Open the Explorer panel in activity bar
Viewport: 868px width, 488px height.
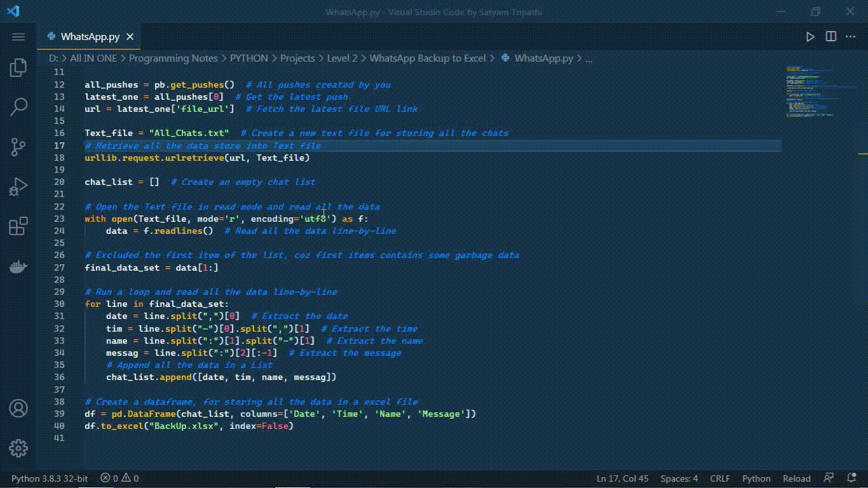[18, 67]
